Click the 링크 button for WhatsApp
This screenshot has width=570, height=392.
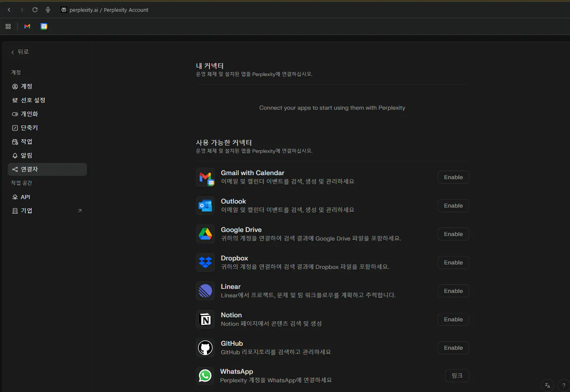pos(457,376)
